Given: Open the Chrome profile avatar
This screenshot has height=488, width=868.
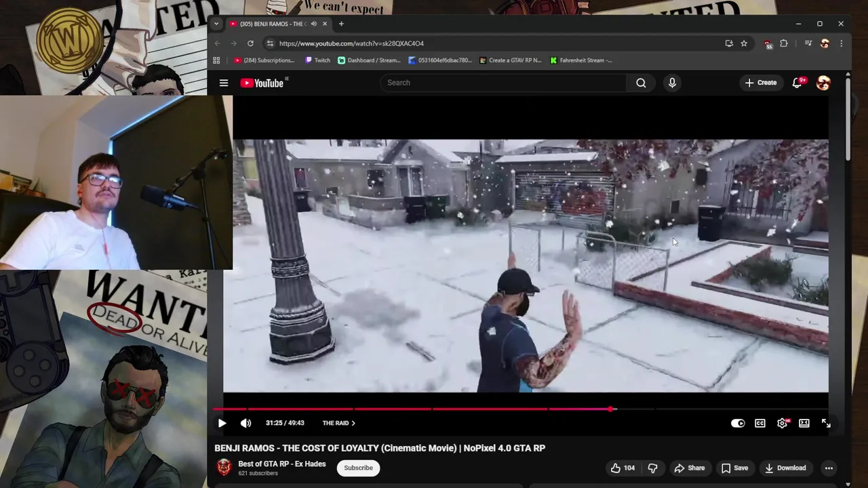Looking at the screenshot, I should pos(825,43).
